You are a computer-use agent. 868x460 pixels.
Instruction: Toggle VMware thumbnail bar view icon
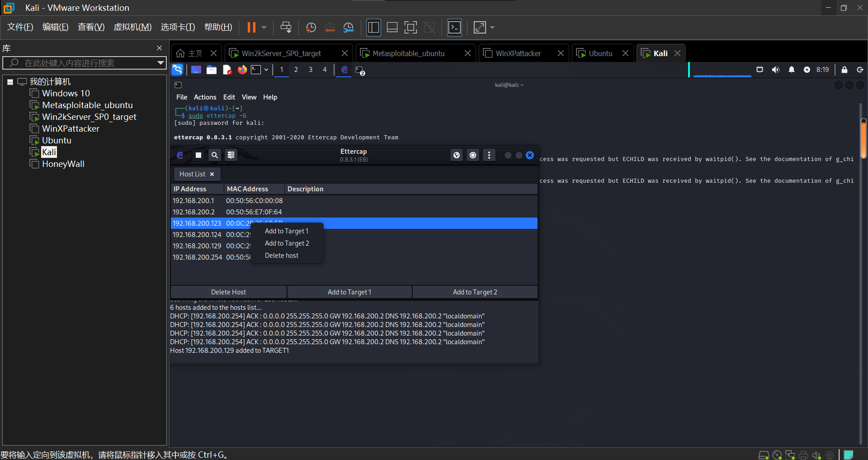(392, 28)
